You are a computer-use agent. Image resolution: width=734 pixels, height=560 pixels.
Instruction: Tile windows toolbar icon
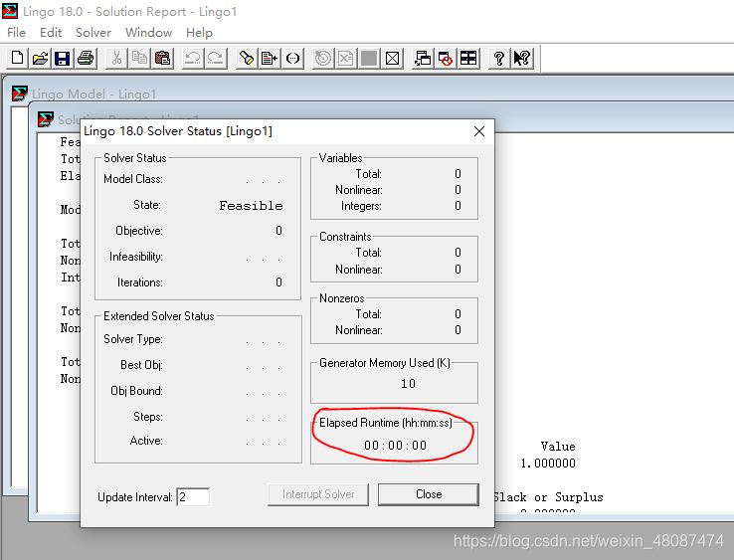(x=468, y=58)
